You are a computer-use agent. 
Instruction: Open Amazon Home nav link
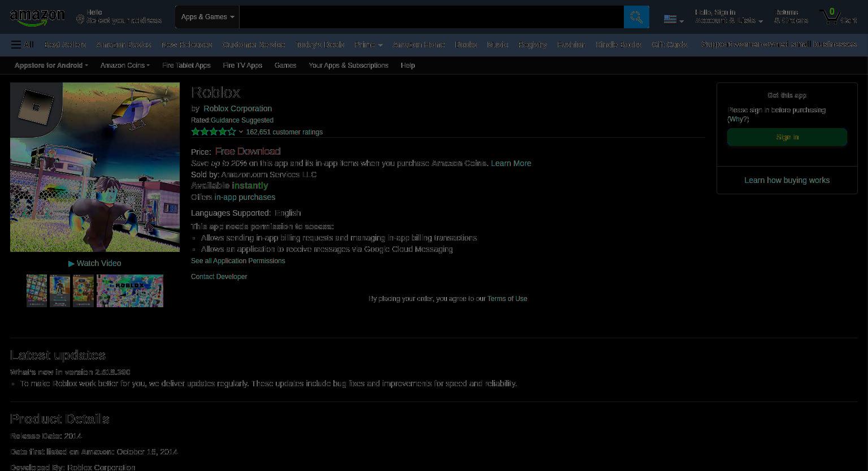(419, 45)
